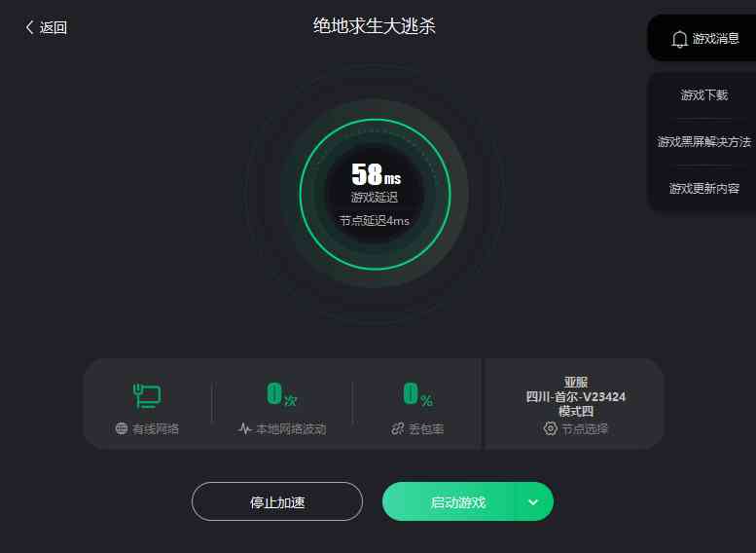Select the 游戏消息 tab
Screen dimensions: 756x553
(x=705, y=39)
